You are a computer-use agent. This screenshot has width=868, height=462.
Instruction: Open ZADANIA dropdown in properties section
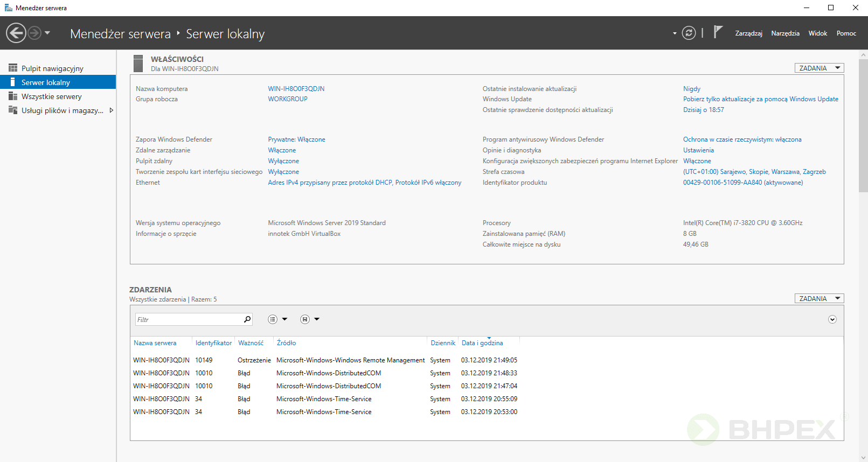pos(819,68)
